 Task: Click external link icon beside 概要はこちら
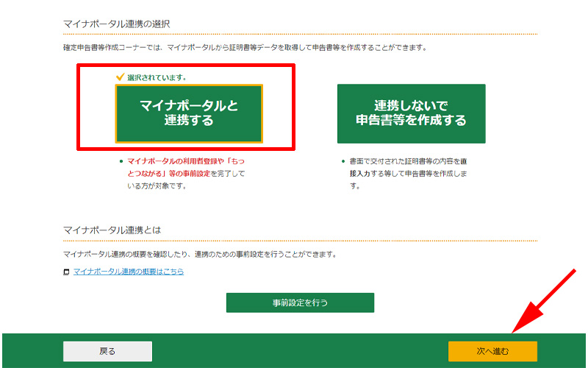point(66,272)
